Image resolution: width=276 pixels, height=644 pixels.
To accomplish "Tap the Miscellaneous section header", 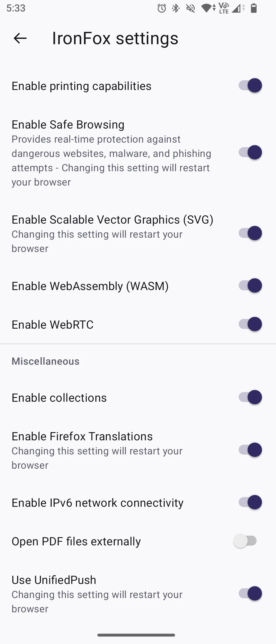I will click(x=45, y=361).
